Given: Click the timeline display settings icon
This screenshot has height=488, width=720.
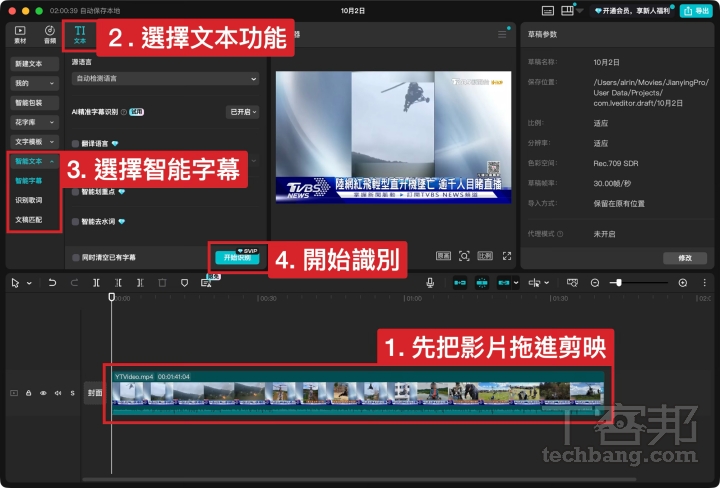Looking at the screenshot, I should 572,283.
